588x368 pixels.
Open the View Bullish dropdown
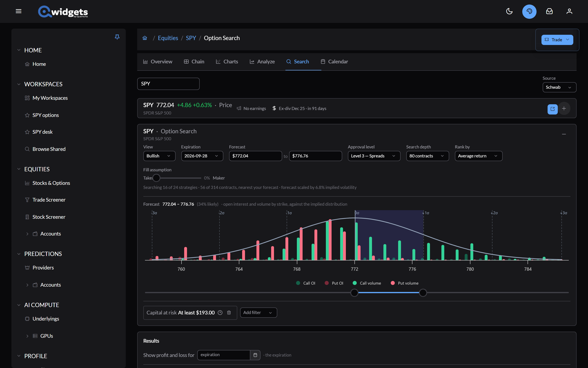click(x=159, y=156)
